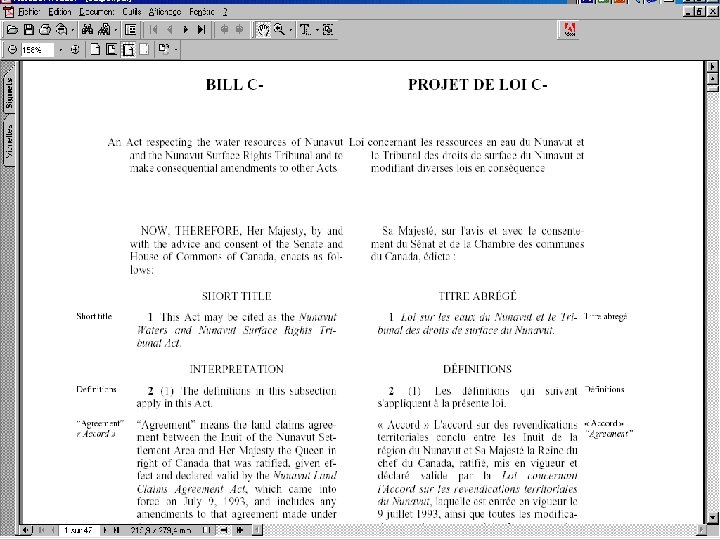Set view to Fit in Window icon

click(112, 49)
